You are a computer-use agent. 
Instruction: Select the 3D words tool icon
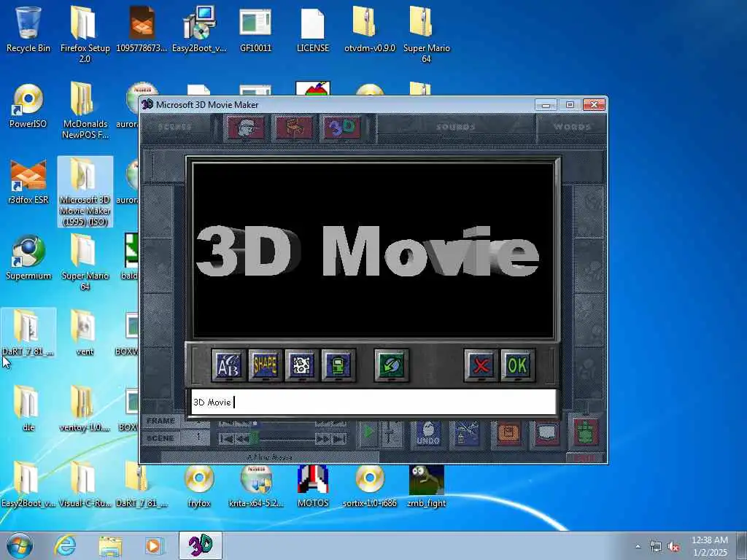click(x=341, y=127)
